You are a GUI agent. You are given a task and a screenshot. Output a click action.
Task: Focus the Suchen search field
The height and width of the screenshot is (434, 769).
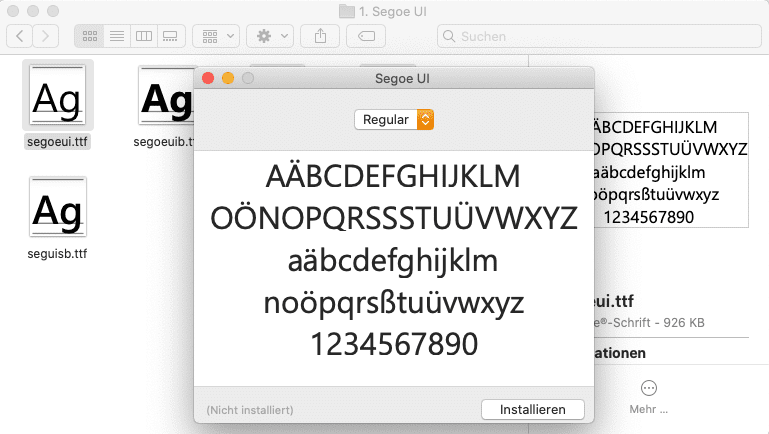click(x=599, y=36)
